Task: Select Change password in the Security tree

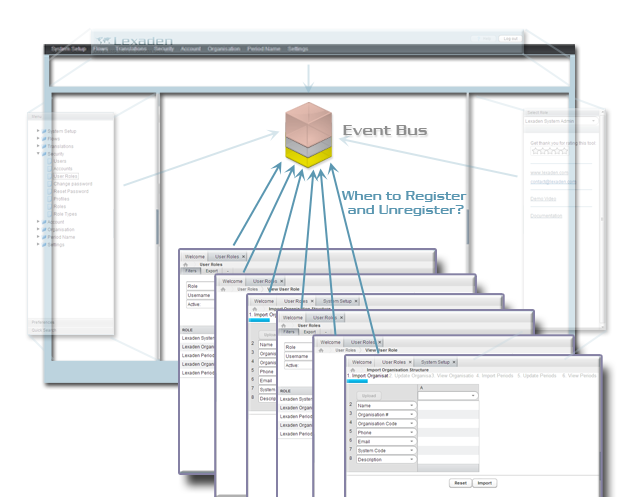Action: click(73, 184)
